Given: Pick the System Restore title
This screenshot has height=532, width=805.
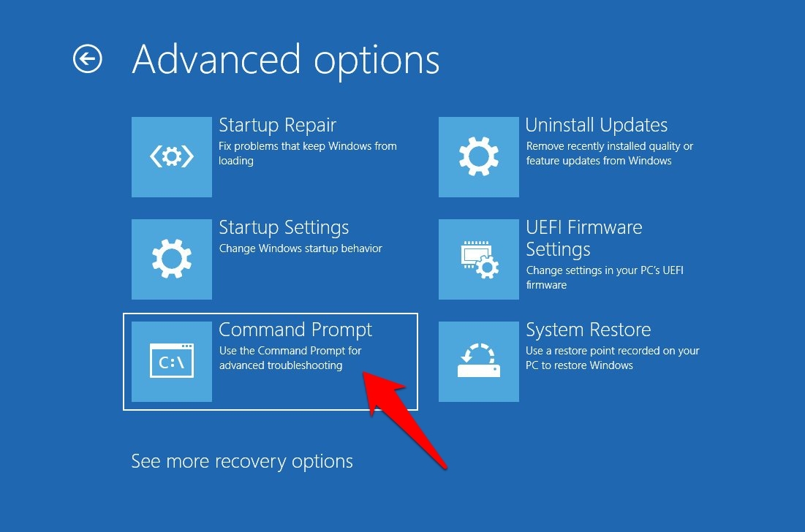Looking at the screenshot, I should coord(589,330).
